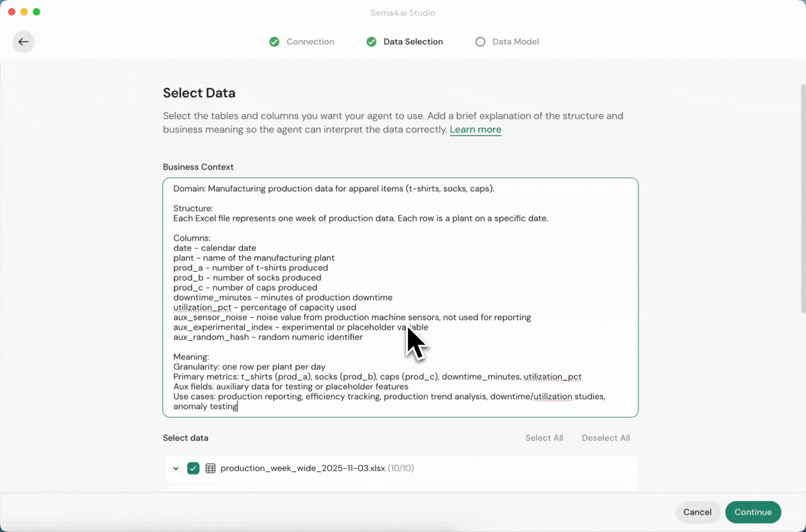Click Deselect All
806x532 pixels.
click(x=605, y=437)
